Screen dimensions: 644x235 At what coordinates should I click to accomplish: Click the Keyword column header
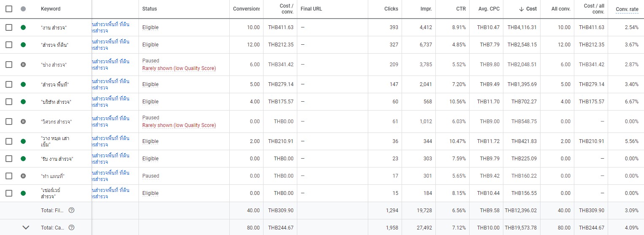coord(51,9)
